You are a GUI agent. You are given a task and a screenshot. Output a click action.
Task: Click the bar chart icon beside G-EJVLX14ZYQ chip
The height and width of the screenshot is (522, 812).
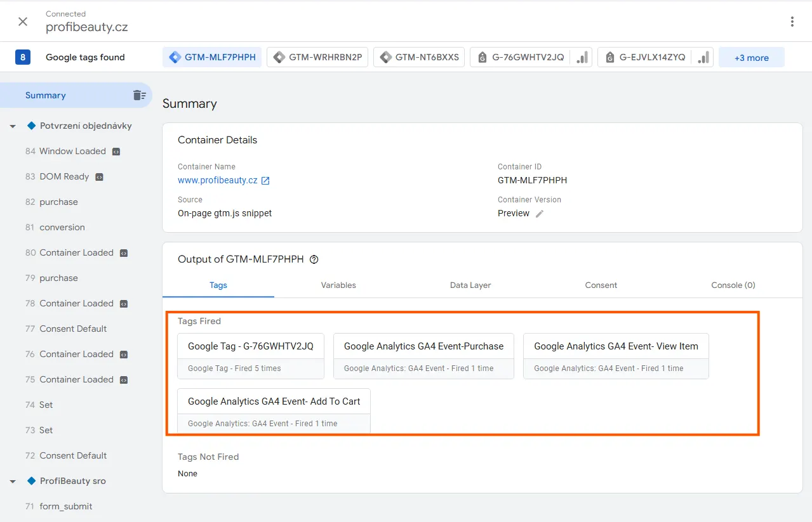[703, 58]
